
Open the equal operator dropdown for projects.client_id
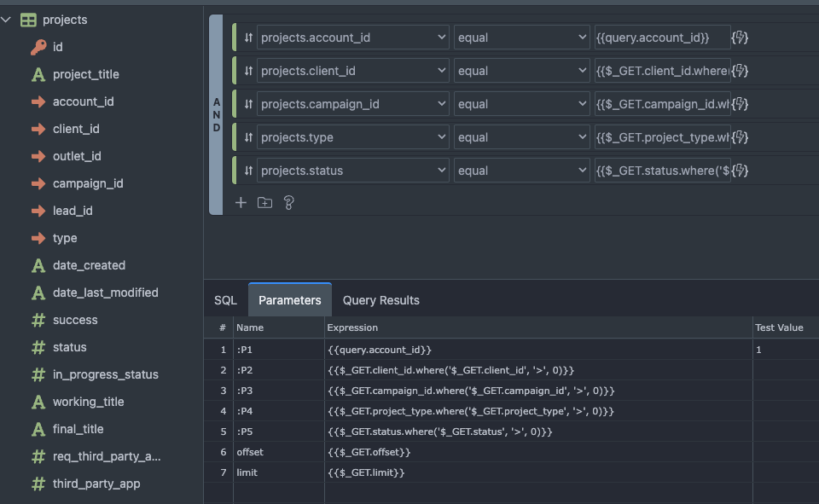tap(520, 71)
